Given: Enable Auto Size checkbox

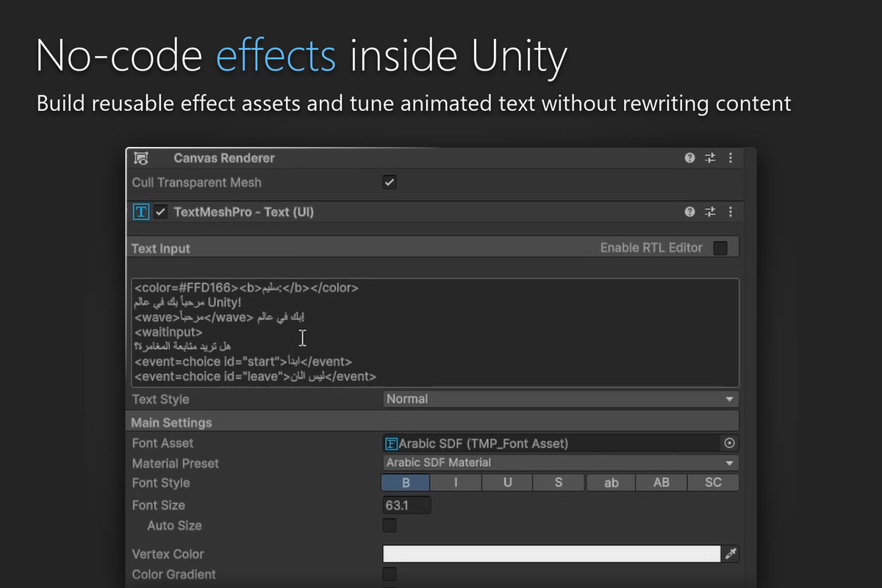Looking at the screenshot, I should (x=390, y=526).
